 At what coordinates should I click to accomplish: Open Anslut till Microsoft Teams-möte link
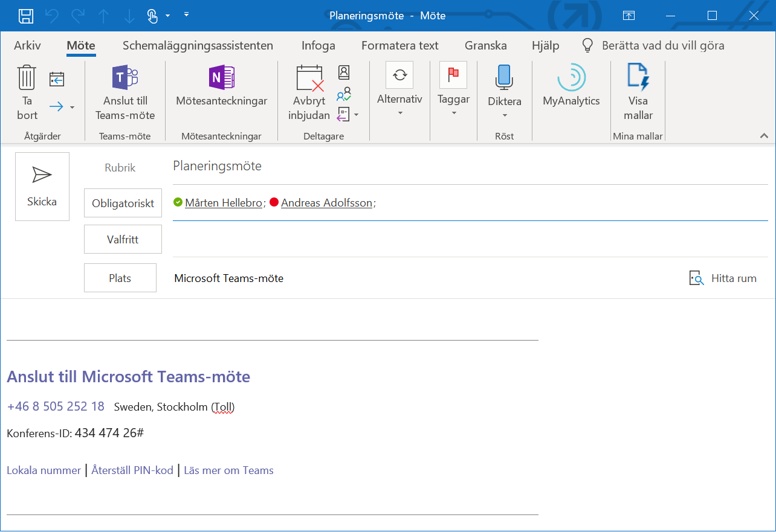coord(128,377)
